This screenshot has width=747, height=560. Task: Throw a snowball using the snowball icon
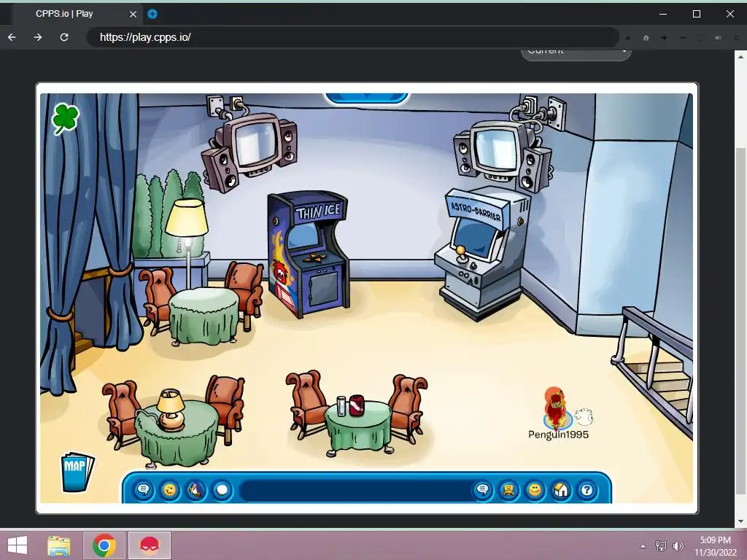pyautogui.click(x=222, y=490)
